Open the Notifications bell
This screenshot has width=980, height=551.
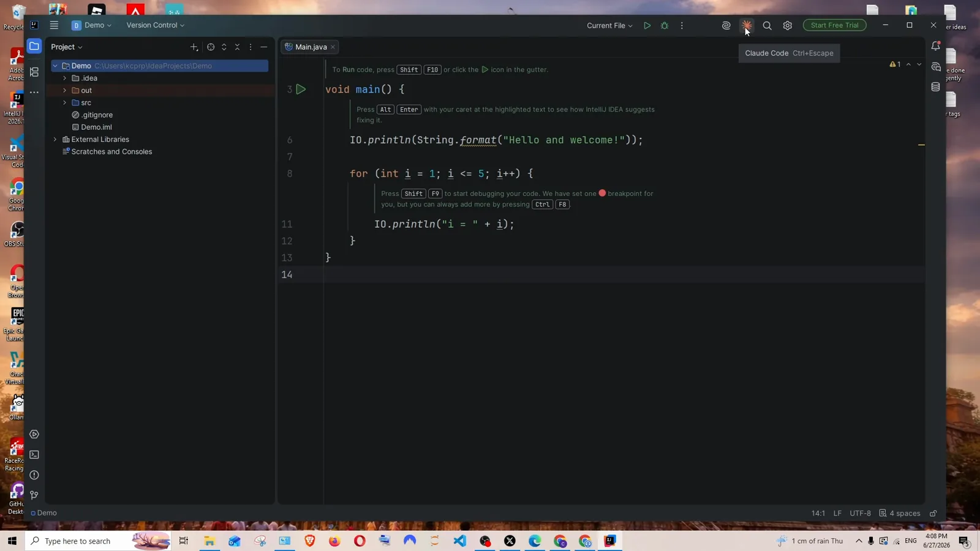tap(935, 46)
